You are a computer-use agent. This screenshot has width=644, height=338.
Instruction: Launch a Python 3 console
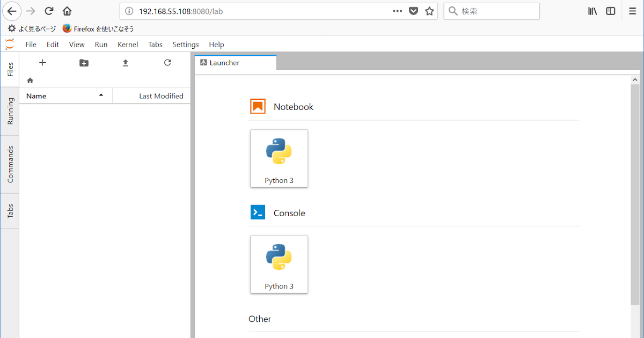point(279,264)
